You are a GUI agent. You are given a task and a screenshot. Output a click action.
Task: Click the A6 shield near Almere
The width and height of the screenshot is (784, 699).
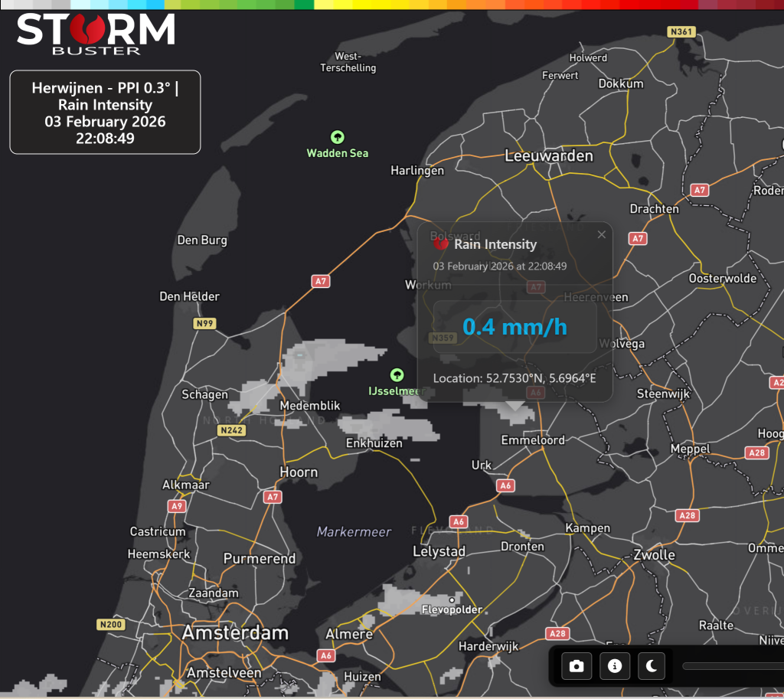326,655
